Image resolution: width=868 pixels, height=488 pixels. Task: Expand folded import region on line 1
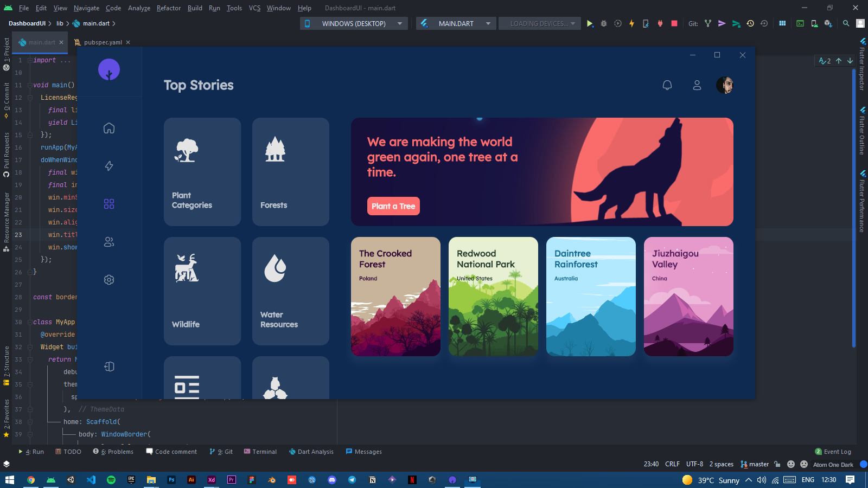(x=30, y=60)
